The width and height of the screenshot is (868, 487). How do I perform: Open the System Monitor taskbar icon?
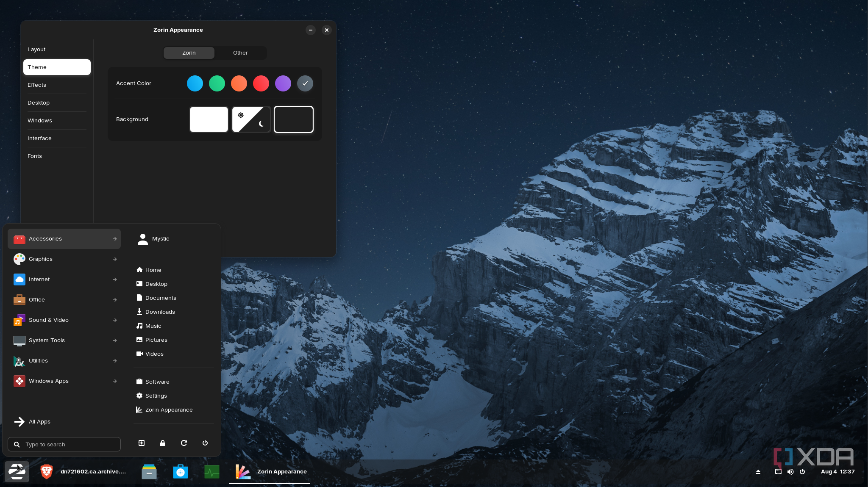212,471
